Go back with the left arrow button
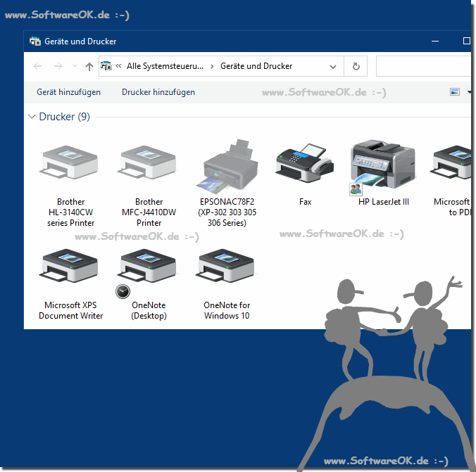476x472 pixels. pyautogui.click(x=37, y=66)
